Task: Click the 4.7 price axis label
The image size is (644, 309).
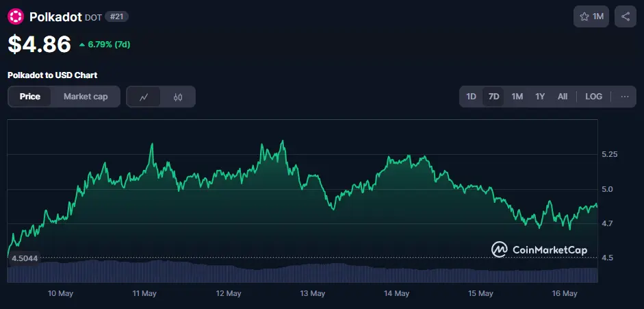Action: (x=608, y=223)
